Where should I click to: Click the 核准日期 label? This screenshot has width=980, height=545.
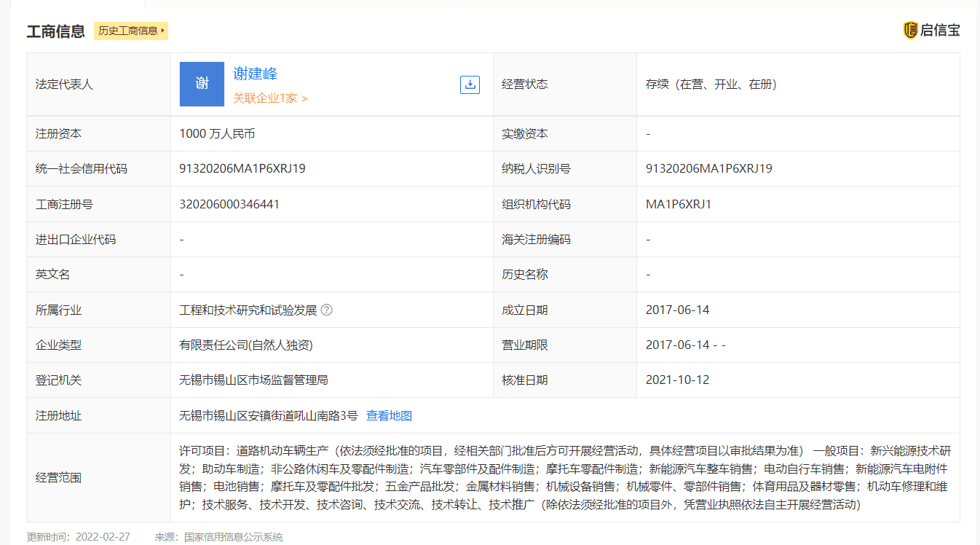click(x=524, y=380)
